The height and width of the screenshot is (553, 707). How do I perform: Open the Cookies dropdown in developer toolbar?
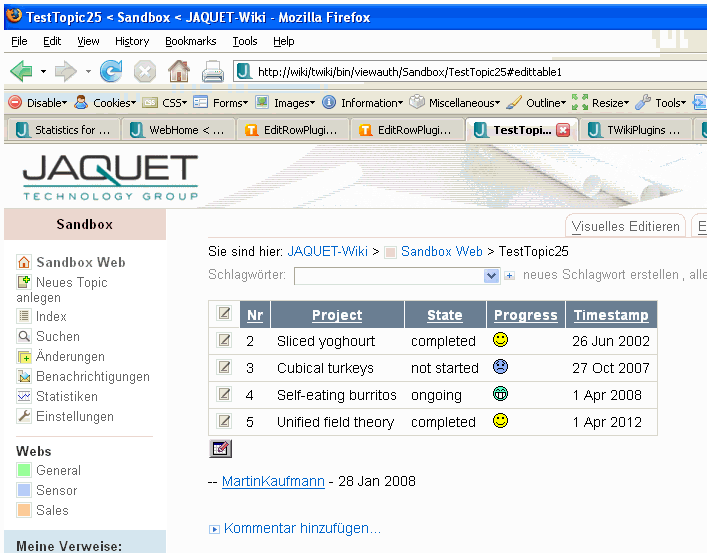tap(108, 102)
